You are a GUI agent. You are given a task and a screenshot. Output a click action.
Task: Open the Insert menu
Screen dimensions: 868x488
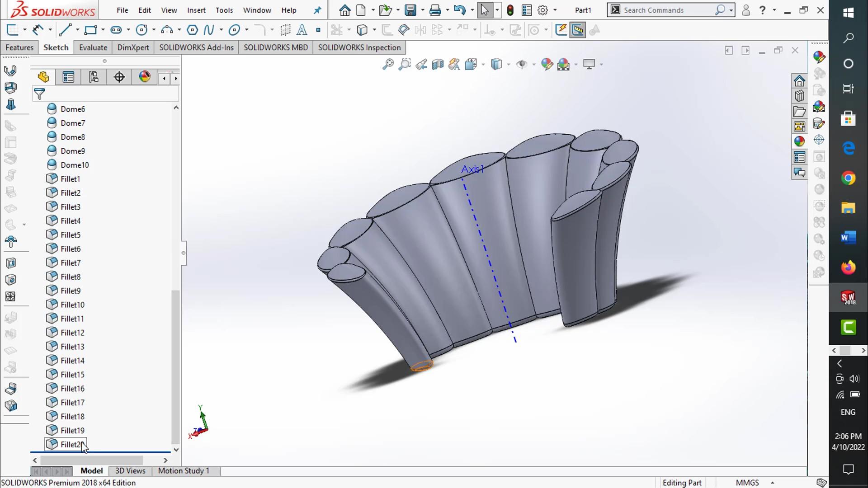(196, 10)
